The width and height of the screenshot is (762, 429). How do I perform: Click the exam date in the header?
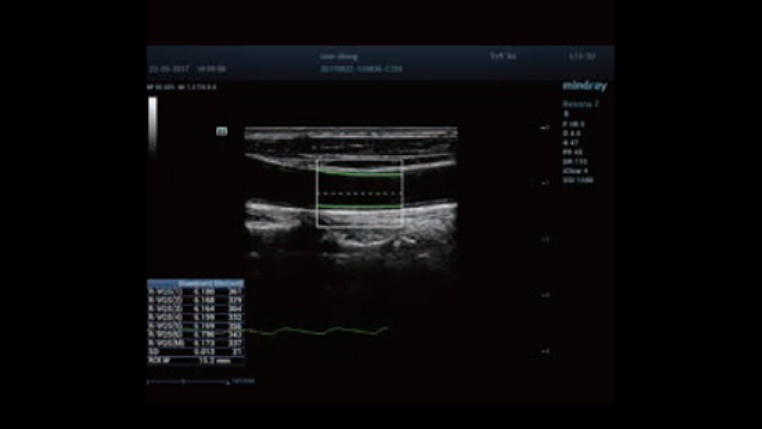coord(170,69)
